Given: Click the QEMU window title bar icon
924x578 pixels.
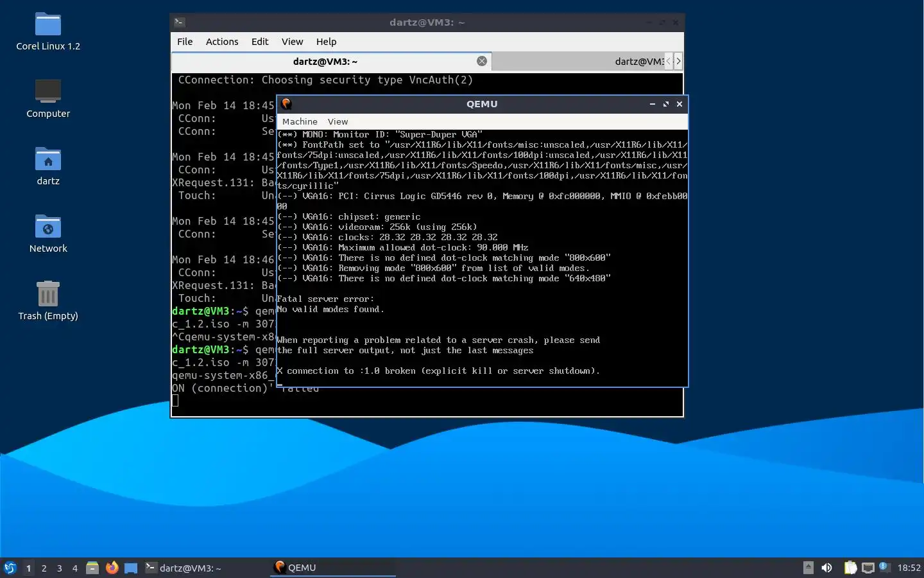Looking at the screenshot, I should (x=286, y=103).
